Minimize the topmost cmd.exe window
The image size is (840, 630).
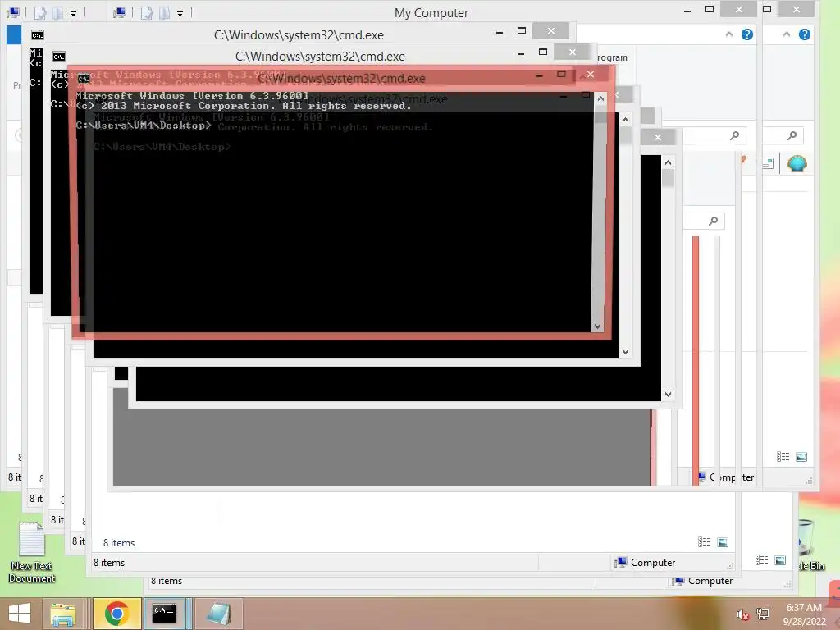point(500,32)
